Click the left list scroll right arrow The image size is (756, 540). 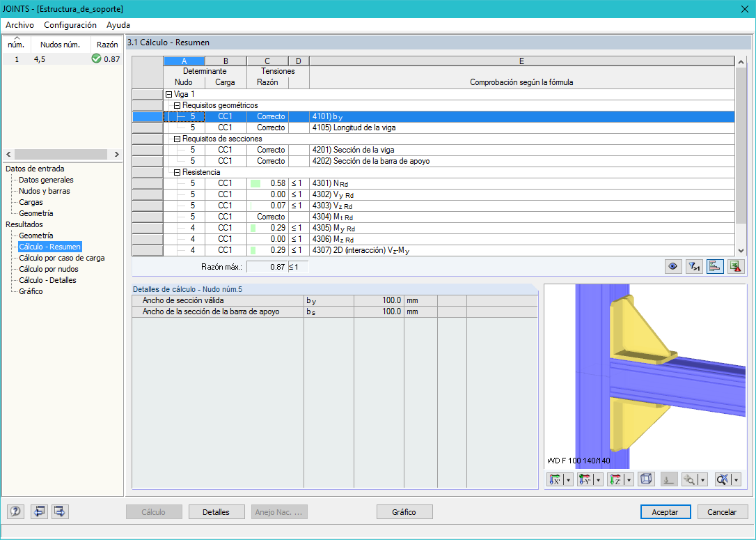[117, 155]
